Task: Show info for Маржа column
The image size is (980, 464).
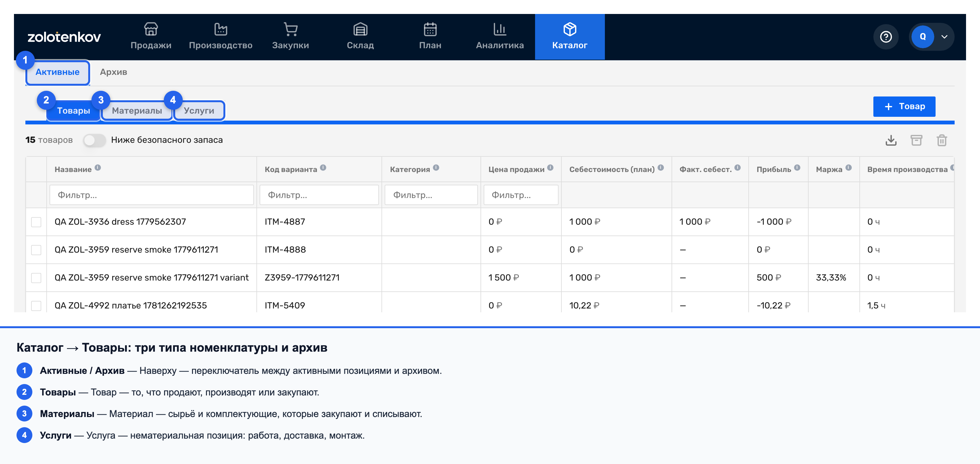Action: click(848, 168)
